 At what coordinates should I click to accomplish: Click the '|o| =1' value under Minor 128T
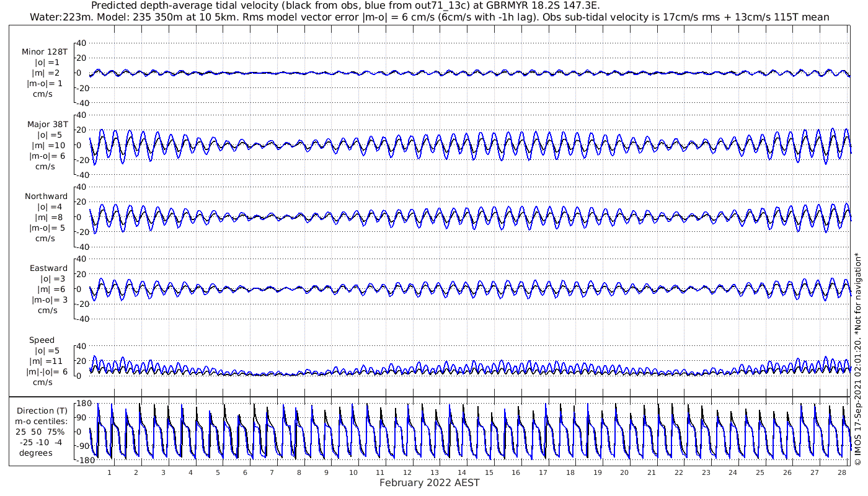48,62
